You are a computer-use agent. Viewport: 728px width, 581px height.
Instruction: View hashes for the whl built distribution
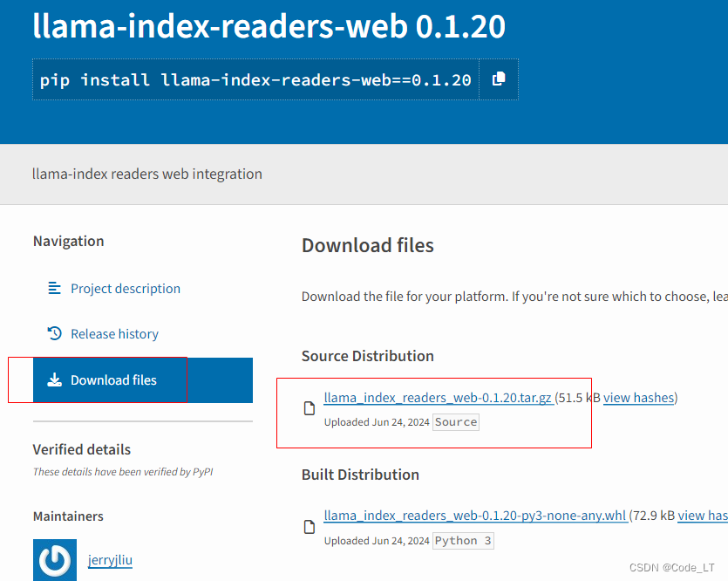click(x=703, y=516)
